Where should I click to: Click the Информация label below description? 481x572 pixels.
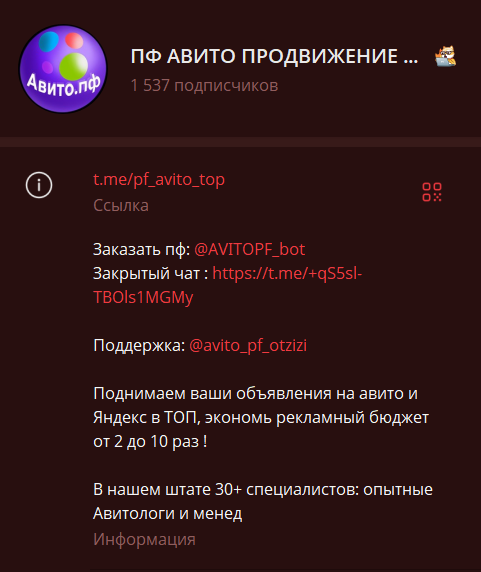[x=144, y=539]
